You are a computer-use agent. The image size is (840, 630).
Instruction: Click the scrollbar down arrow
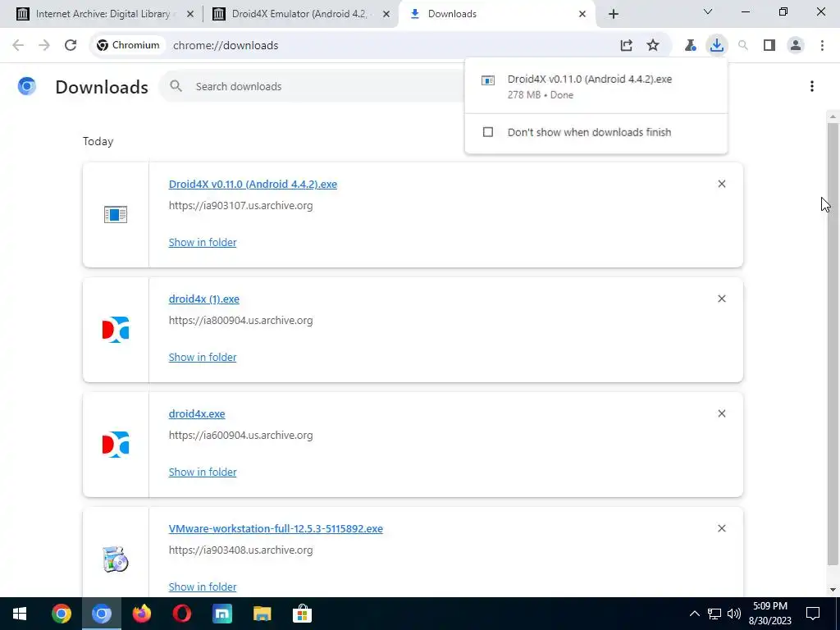click(833, 590)
